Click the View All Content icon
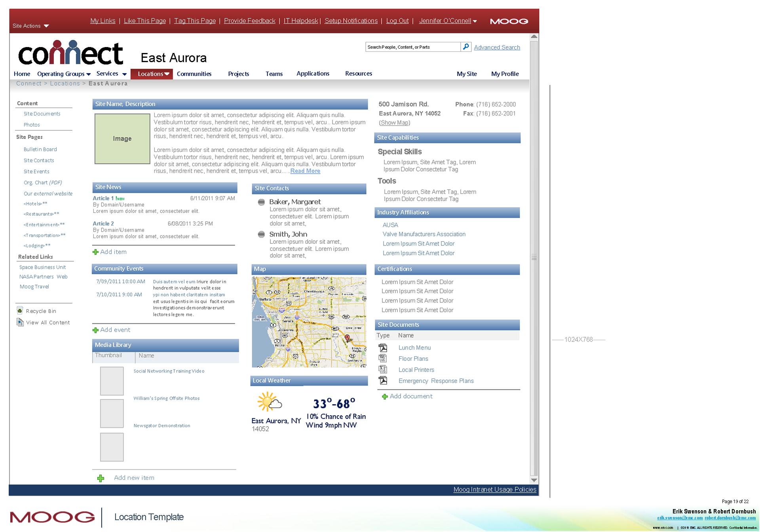The width and height of the screenshot is (760, 532). (x=20, y=322)
